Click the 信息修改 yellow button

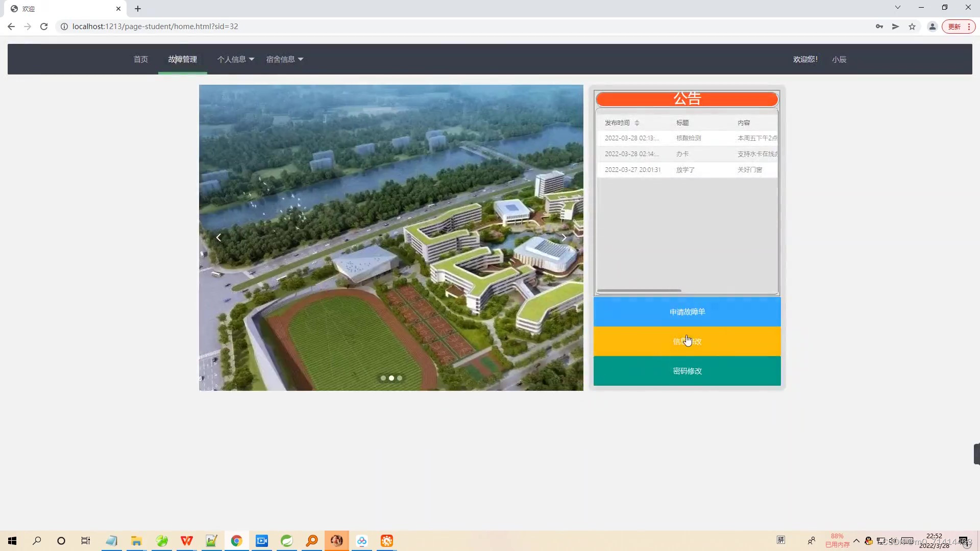click(x=687, y=341)
